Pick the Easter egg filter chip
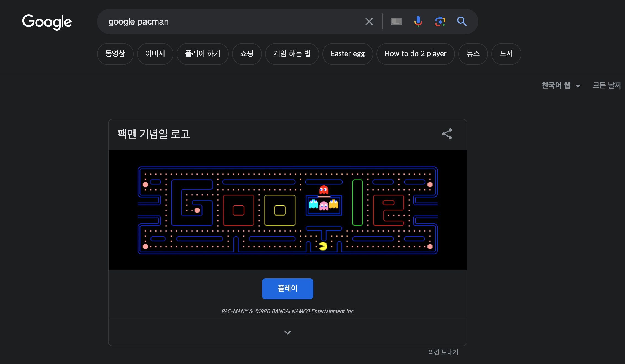Image resolution: width=625 pixels, height=364 pixels. [347, 54]
